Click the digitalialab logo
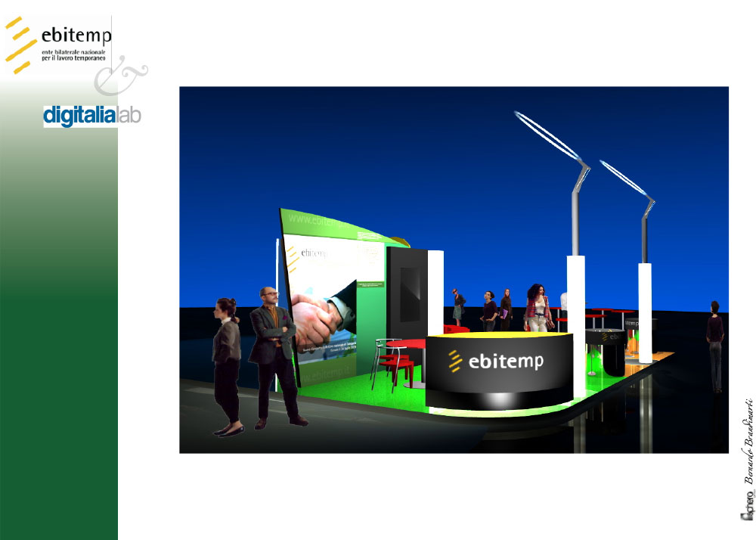This screenshot has height=540, width=756. point(92,116)
